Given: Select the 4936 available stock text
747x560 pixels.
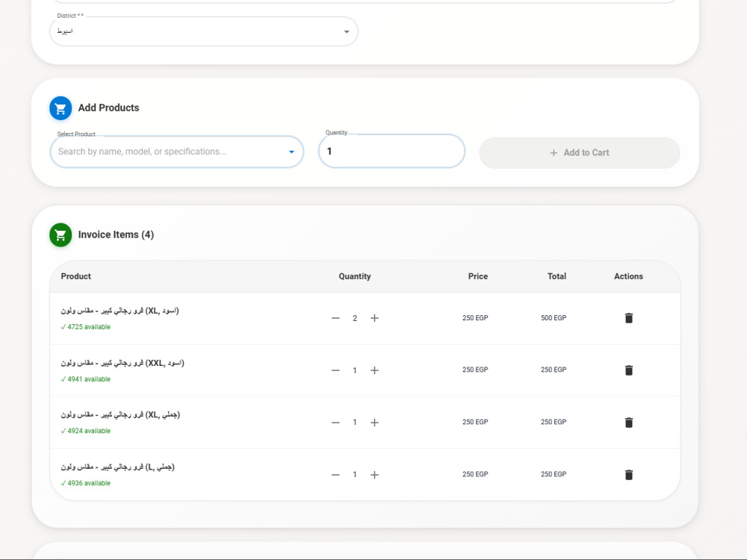Looking at the screenshot, I should (86, 483).
